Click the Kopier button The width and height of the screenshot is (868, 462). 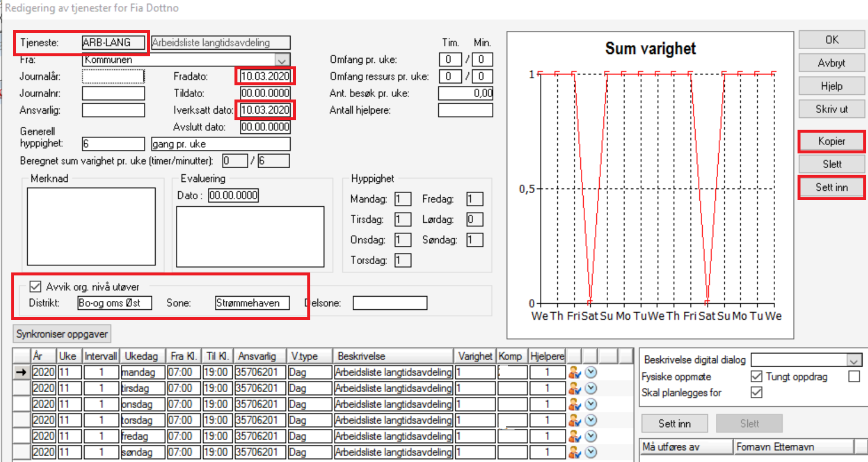[x=831, y=141]
